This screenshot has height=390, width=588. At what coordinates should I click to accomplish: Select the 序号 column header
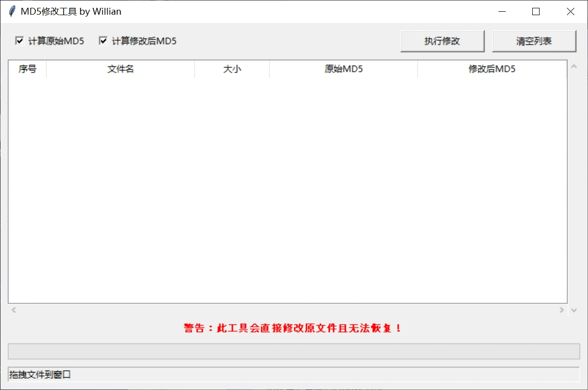[27, 69]
